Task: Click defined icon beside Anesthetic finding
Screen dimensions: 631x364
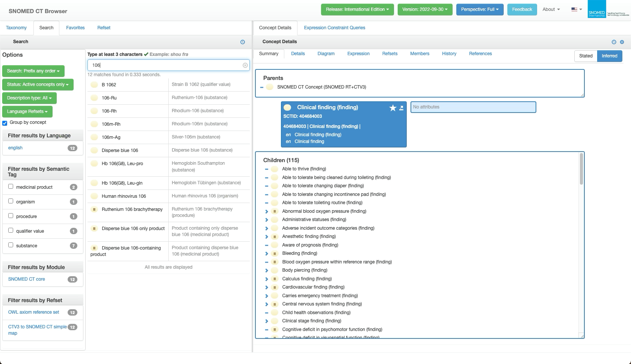Action: [275, 236]
